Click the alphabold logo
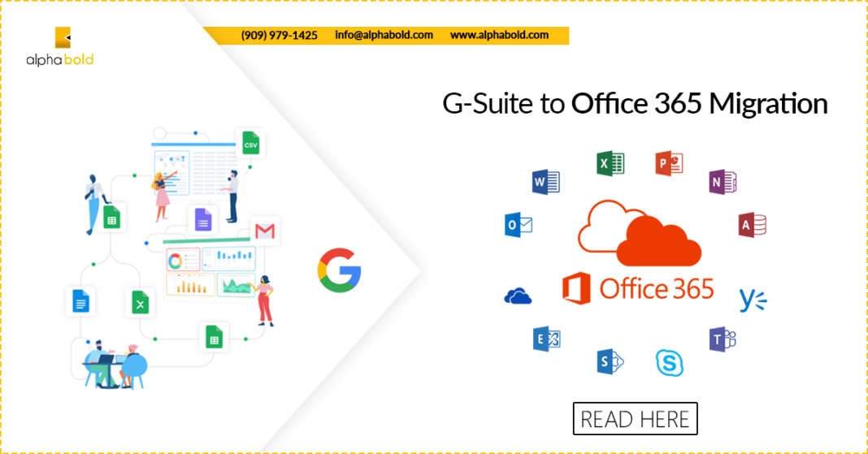This screenshot has height=454, width=868. [63, 47]
